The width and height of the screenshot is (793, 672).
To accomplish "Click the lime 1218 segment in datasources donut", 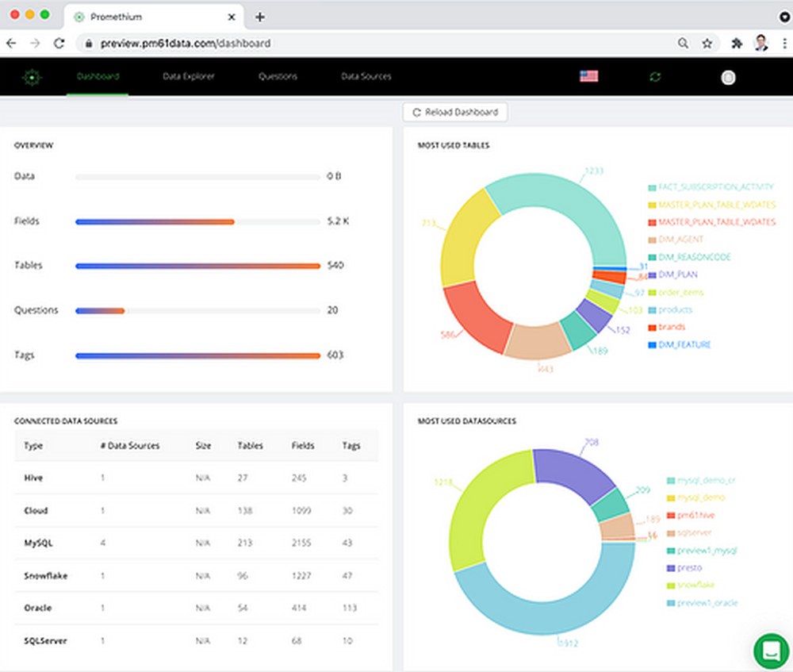I will (474, 511).
